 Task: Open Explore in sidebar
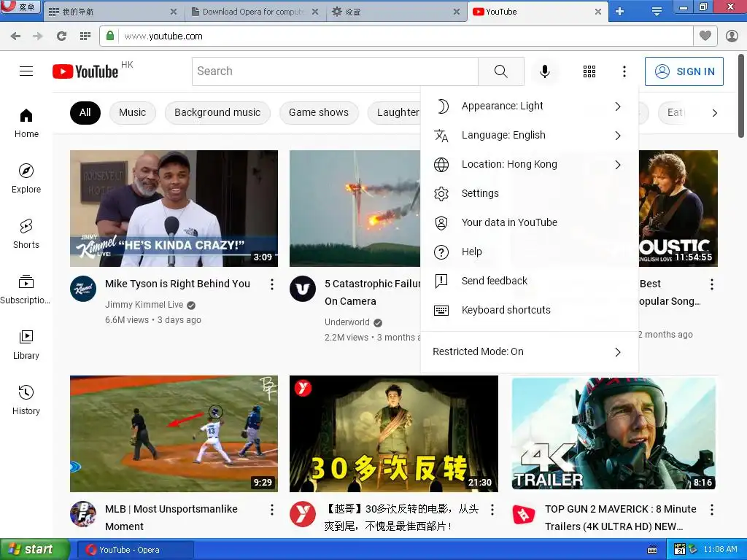pos(26,179)
